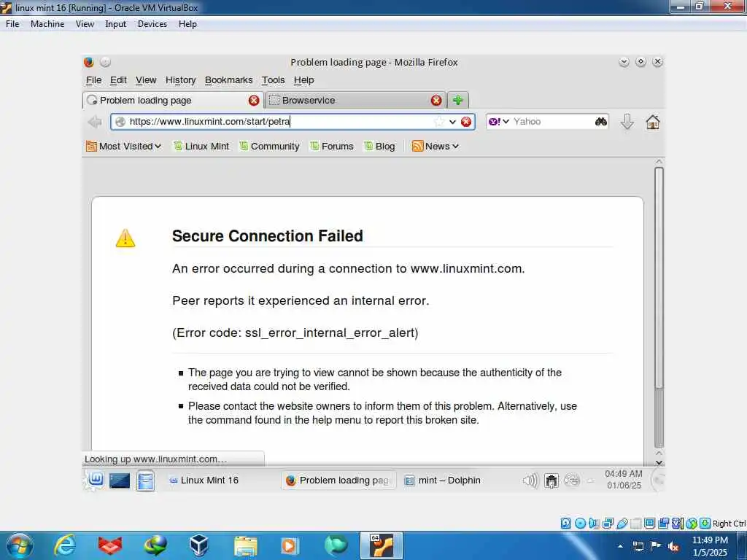Open Firefox Tools menu
The width and height of the screenshot is (747, 560).
273,80
